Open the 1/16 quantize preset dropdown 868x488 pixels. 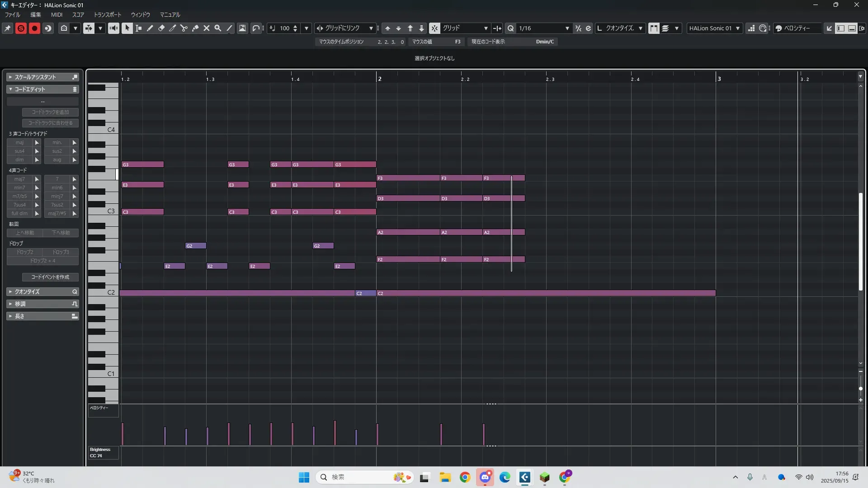point(567,28)
